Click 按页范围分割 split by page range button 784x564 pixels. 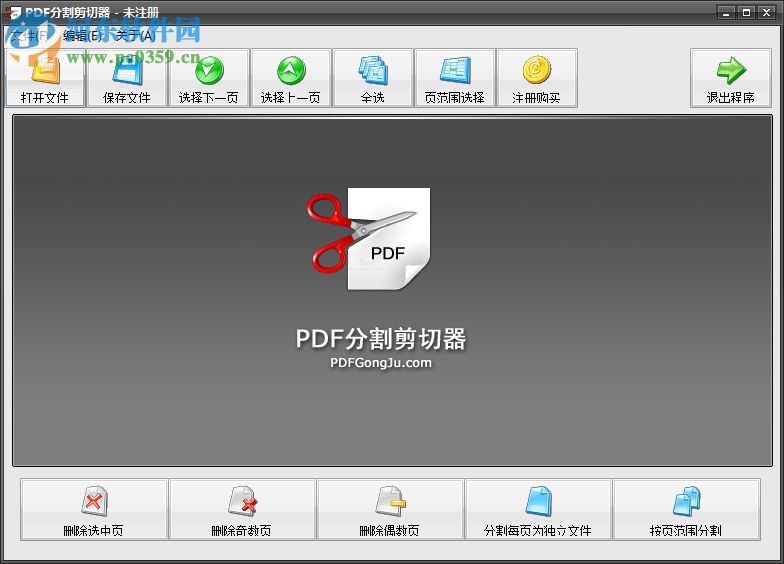[686, 510]
